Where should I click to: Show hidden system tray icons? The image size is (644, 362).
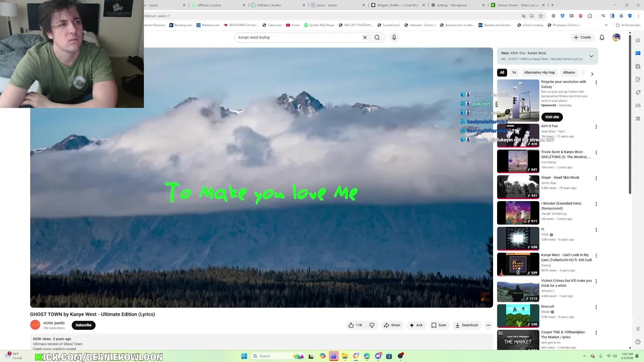(x=585, y=356)
